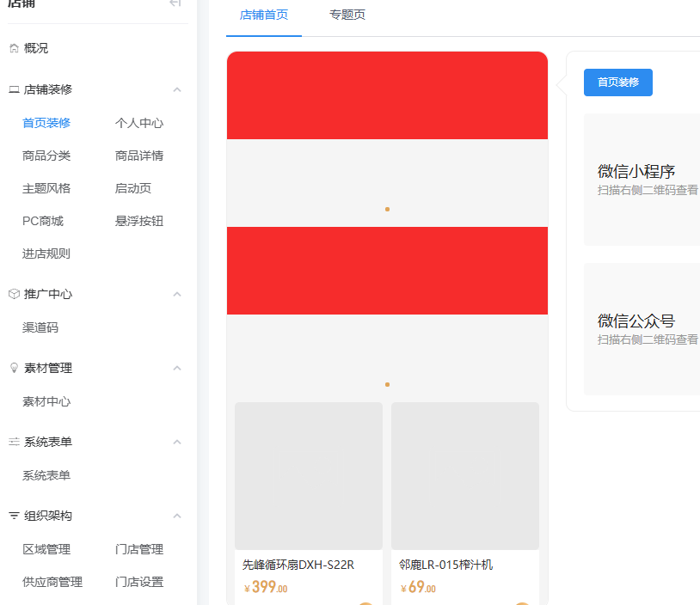
Task: Select the 店铺首页 tab
Action: [264, 15]
